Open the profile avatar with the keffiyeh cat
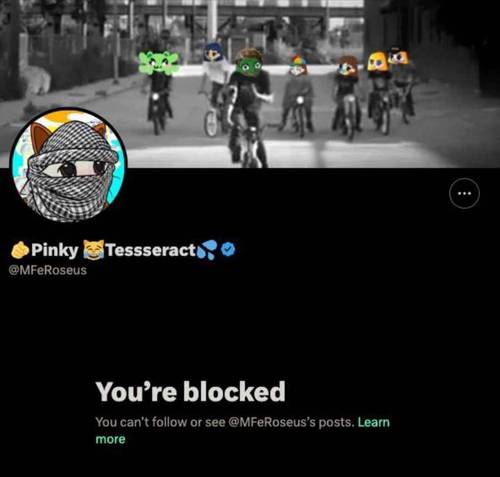This screenshot has width=500, height=477. [x=68, y=165]
